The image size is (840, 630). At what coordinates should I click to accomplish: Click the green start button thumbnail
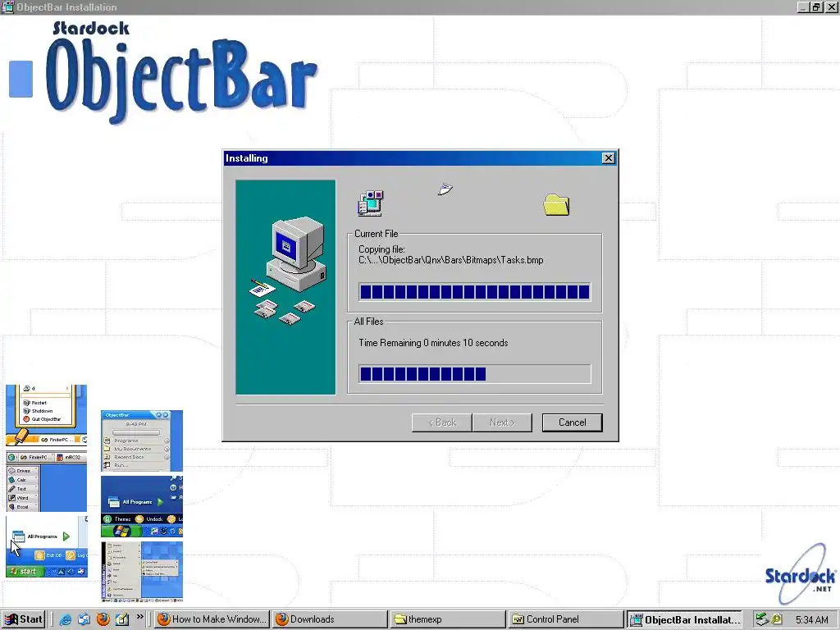tap(47, 547)
